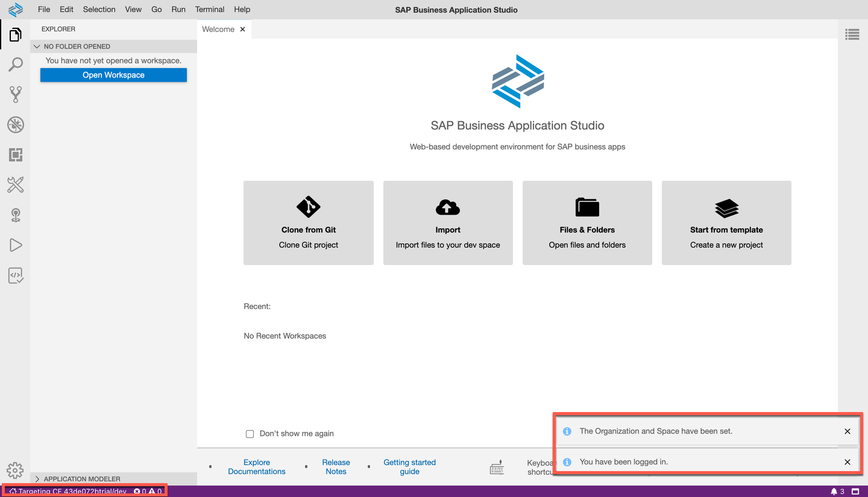This screenshot has height=497, width=868.
Task: Open the Edit menu
Action: [x=66, y=10]
